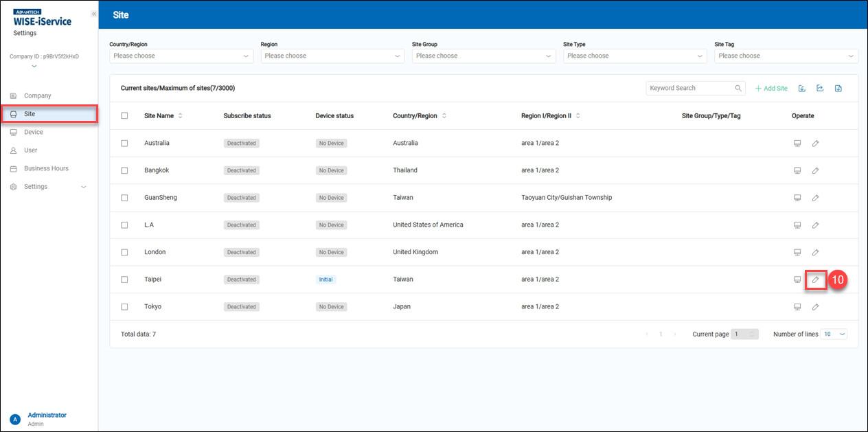The image size is (868, 432).
Task: Select all sites using the header checkbox
Action: coord(124,115)
